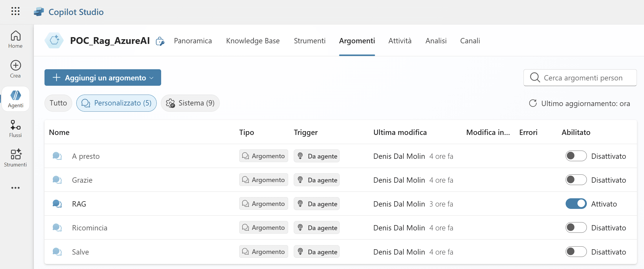Click Disattivato label in Salve row

tap(608, 252)
